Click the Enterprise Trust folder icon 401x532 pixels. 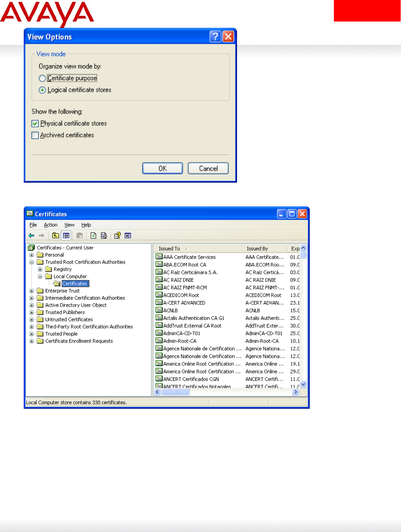[x=40, y=291]
